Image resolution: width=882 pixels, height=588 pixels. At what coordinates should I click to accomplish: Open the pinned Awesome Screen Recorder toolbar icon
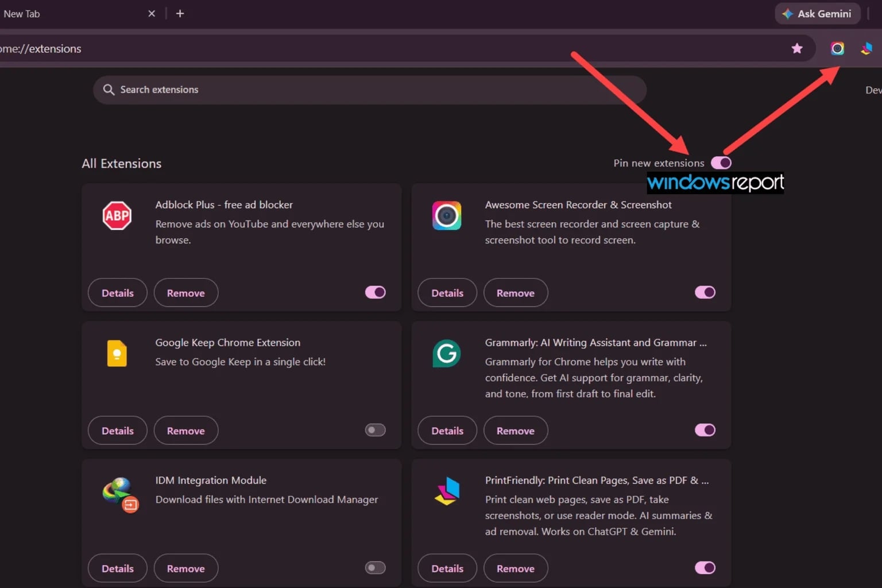(x=837, y=49)
